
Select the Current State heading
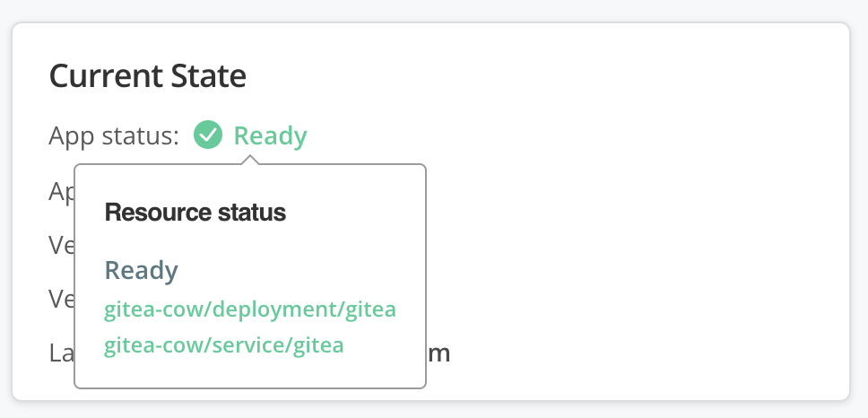tap(147, 76)
